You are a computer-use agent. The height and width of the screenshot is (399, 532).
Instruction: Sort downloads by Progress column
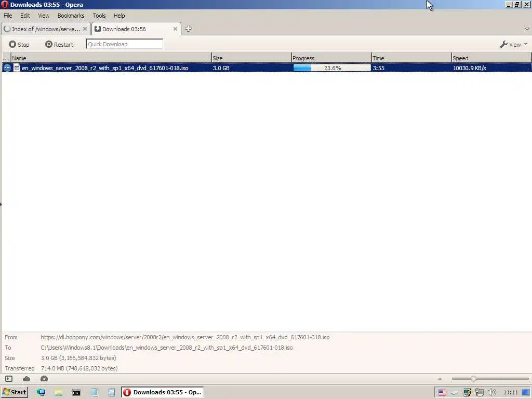pos(331,58)
